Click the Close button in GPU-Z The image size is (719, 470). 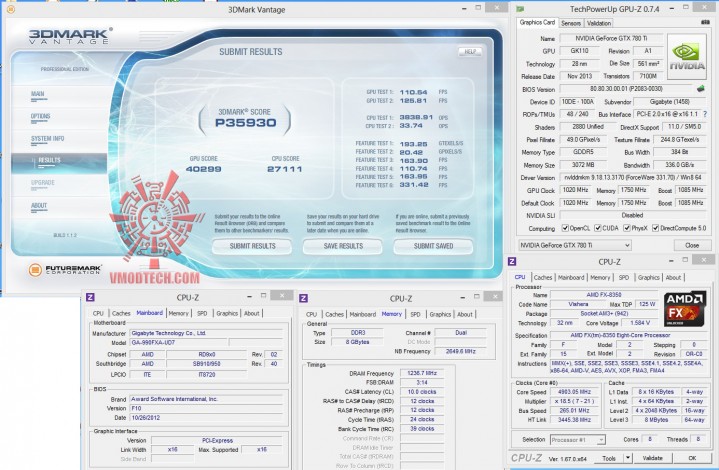coord(691,245)
